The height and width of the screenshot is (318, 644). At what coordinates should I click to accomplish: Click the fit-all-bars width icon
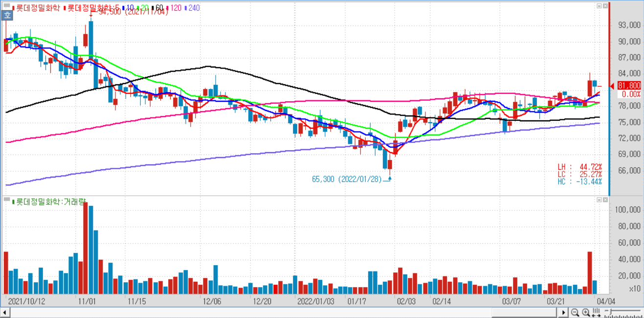tap(597, 312)
